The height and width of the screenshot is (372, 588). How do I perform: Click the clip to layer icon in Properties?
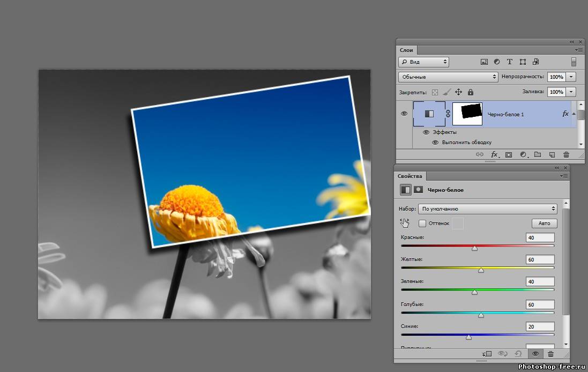487,354
